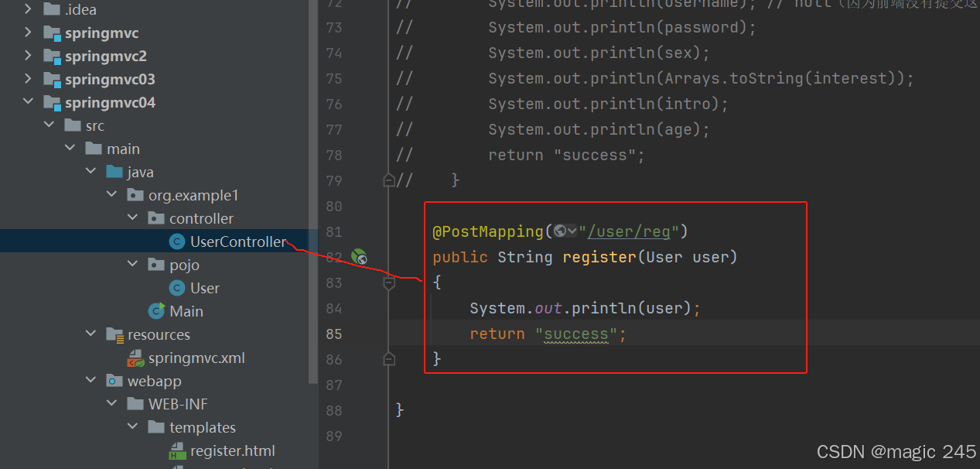Image resolution: width=980 pixels, height=469 pixels.
Task: Collapse the pojo package
Action: click(x=133, y=265)
